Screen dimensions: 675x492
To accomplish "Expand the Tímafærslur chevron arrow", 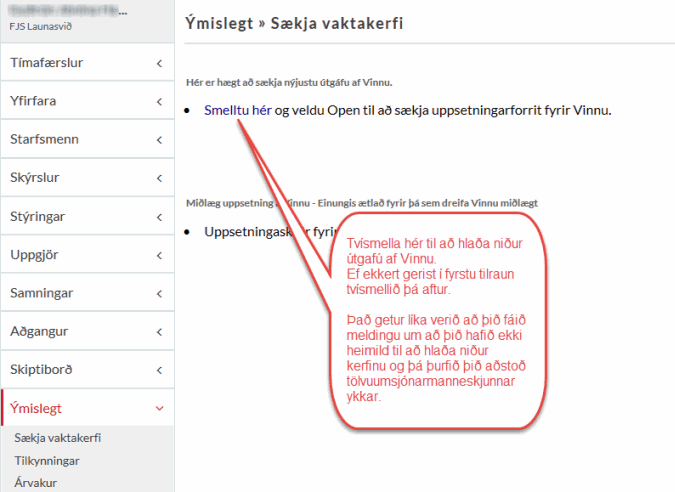I will tap(159, 64).
